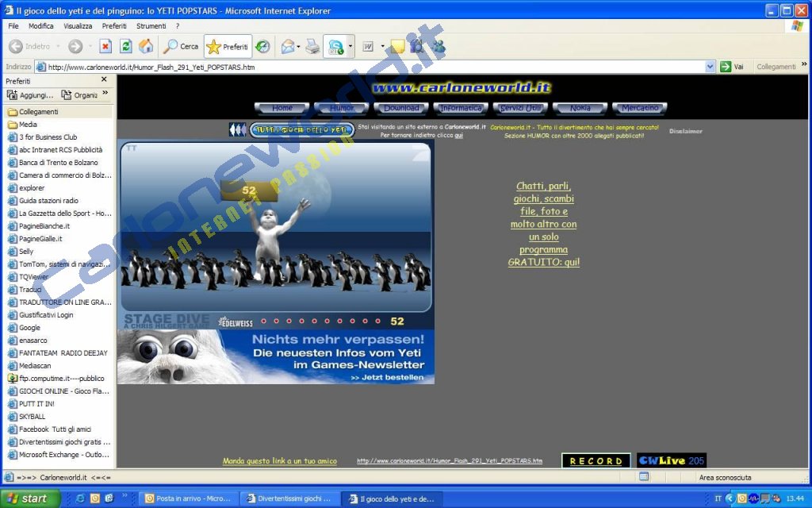
Task: Open the Preferiti menu
Action: 114,26
